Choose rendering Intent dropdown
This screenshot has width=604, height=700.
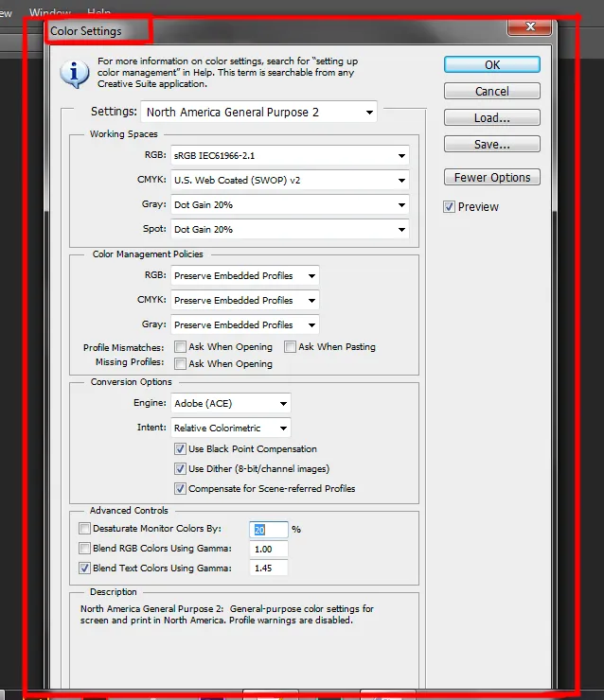click(x=231, y=429)
